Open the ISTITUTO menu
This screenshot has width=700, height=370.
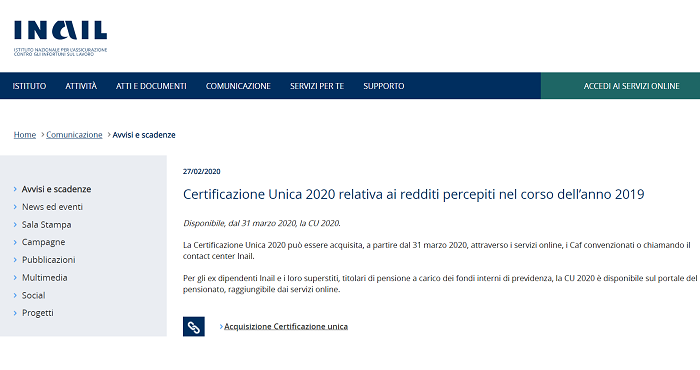coord(29,86)
